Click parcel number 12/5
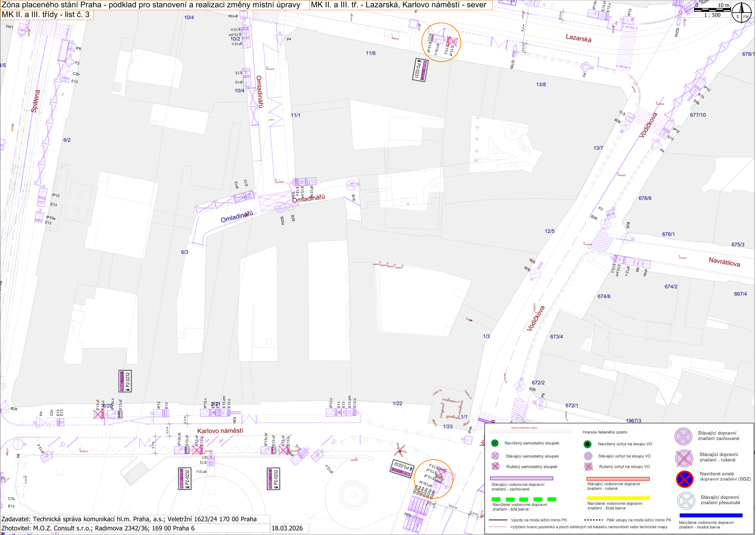 point(549,231)
